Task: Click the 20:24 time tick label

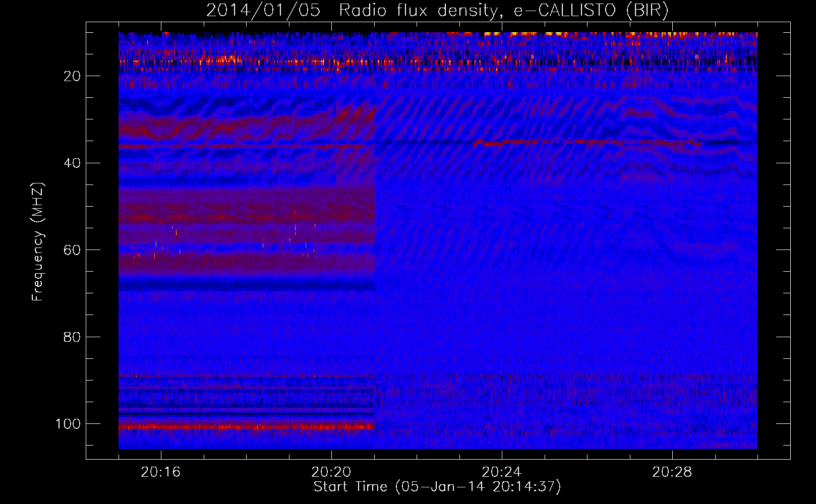Action: (x=502, y=472)
